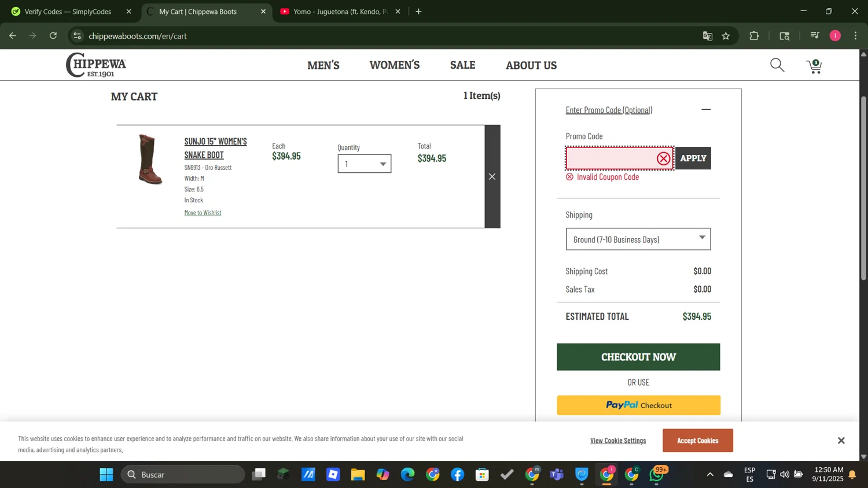Open Sunjo 15" Women's Snake Boot link
The width and height of the screenshot is (868, 488).
pos(215,148)
